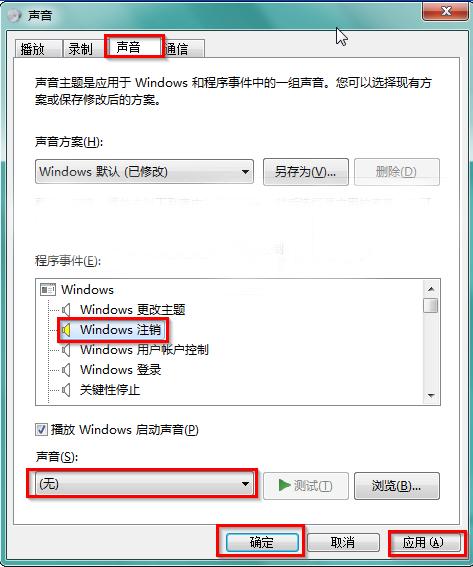Switch to the 录制 tab

(83, 48)
